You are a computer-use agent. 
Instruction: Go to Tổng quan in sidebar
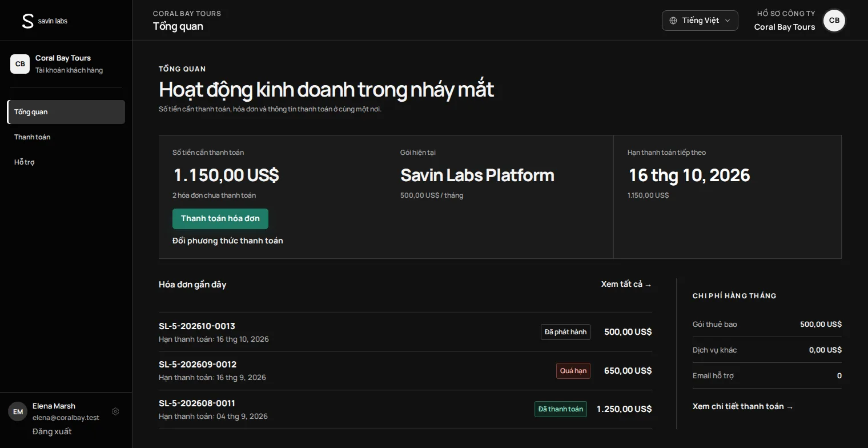coord(66,112)
